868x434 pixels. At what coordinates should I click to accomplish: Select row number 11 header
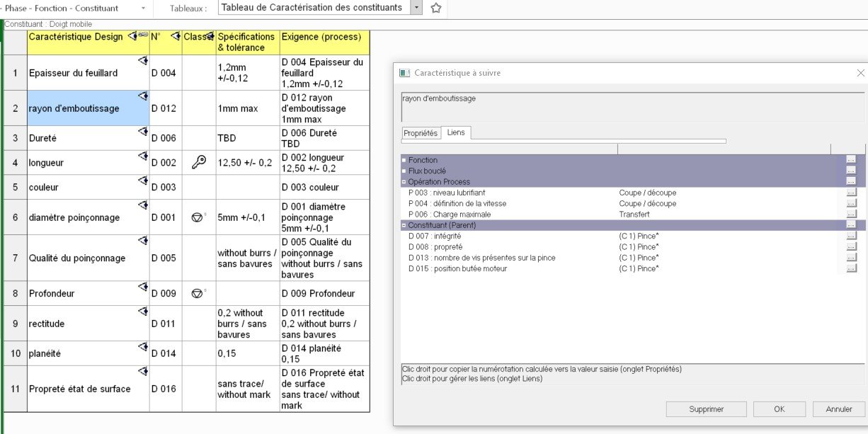coord(15,389)
